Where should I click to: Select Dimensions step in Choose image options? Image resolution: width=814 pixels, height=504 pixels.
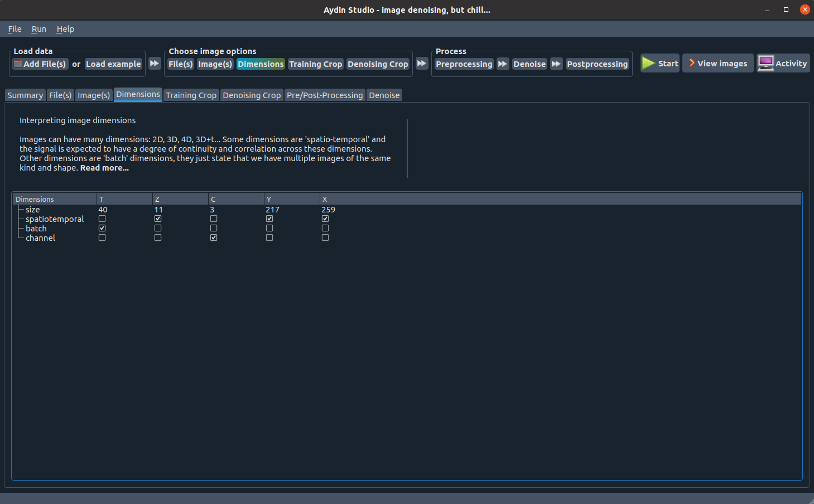pyautogui.click(x=261, y=64)
